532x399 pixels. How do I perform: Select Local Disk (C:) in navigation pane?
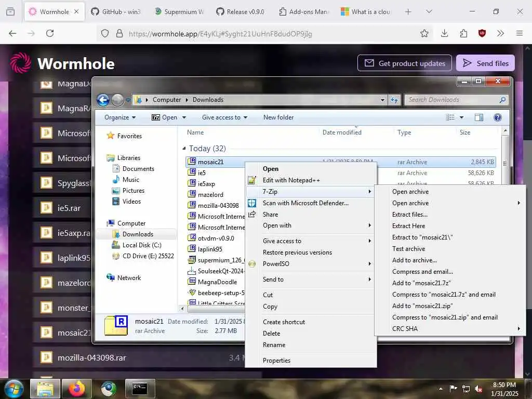pyautogui.click(x=142, y=245)
